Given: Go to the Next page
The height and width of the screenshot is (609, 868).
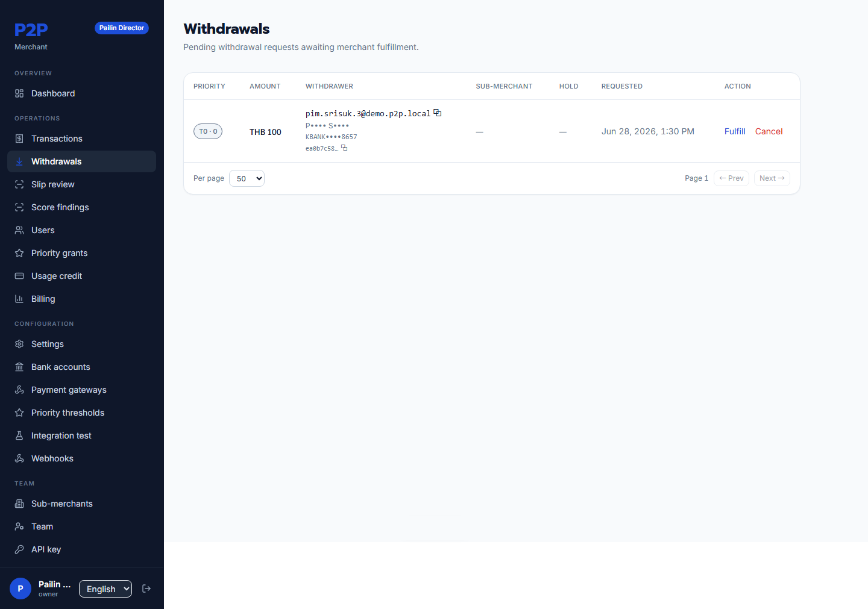Looking at the screenshot, I should click(772, 178).
